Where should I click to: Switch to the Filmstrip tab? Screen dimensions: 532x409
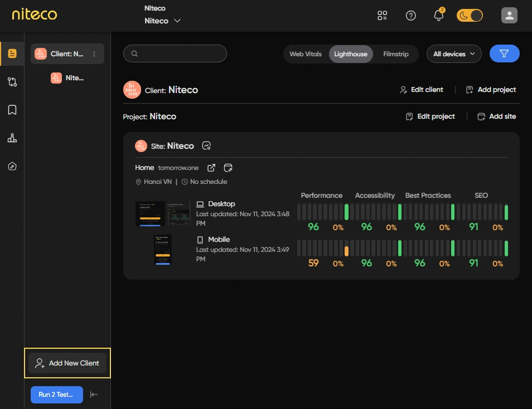coord(395,54)
